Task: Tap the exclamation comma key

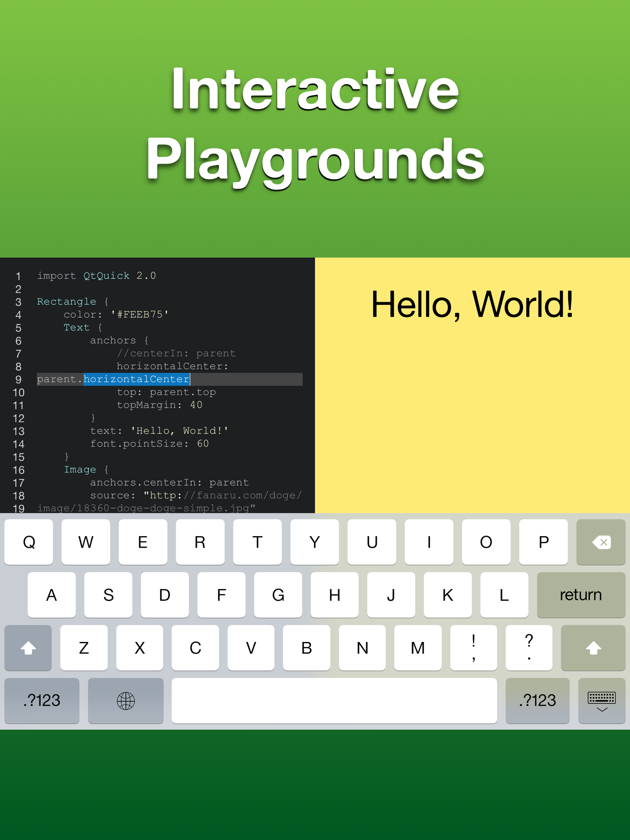Action: 474,648
